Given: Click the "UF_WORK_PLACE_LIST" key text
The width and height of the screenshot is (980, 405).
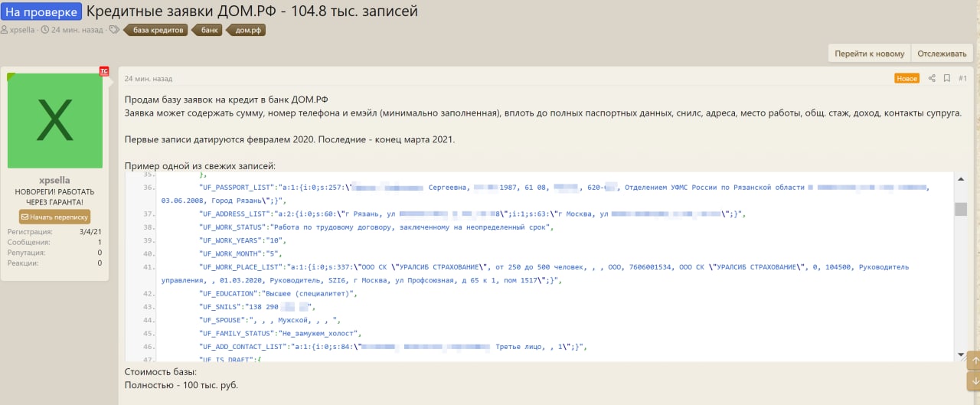Looking at the screenshot, I should click(241, 266).
